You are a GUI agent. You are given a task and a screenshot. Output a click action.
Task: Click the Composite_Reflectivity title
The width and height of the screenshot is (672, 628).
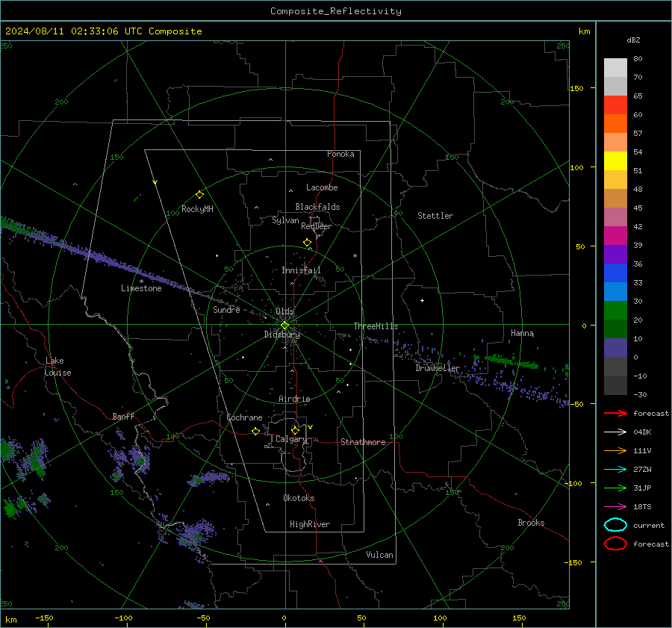pyautogui.click(x=336, y=11)
